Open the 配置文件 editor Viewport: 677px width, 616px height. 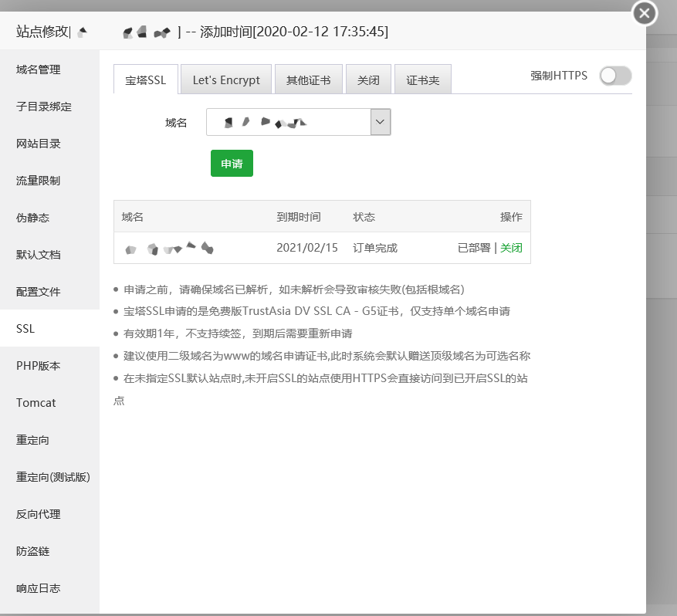coord(36,292)
